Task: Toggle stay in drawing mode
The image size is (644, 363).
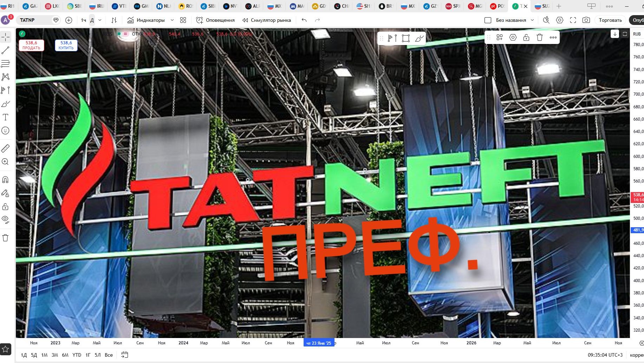Action: click(6, 193)
